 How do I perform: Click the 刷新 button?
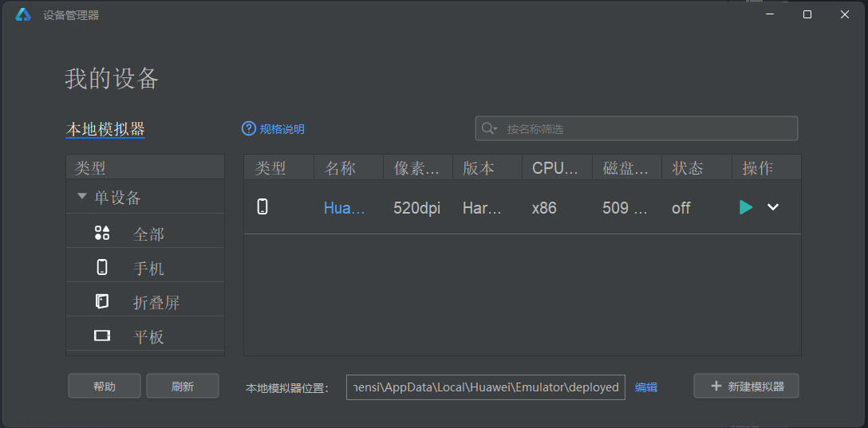pyautogui.click(x=183, y=386)
